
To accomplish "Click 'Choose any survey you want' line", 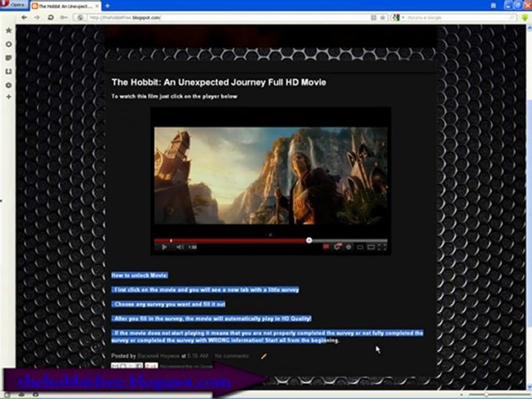I will (168, 304).
